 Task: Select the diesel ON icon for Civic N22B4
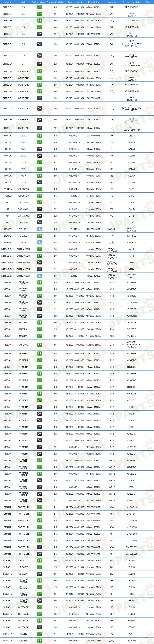click(x=39, y=156)
